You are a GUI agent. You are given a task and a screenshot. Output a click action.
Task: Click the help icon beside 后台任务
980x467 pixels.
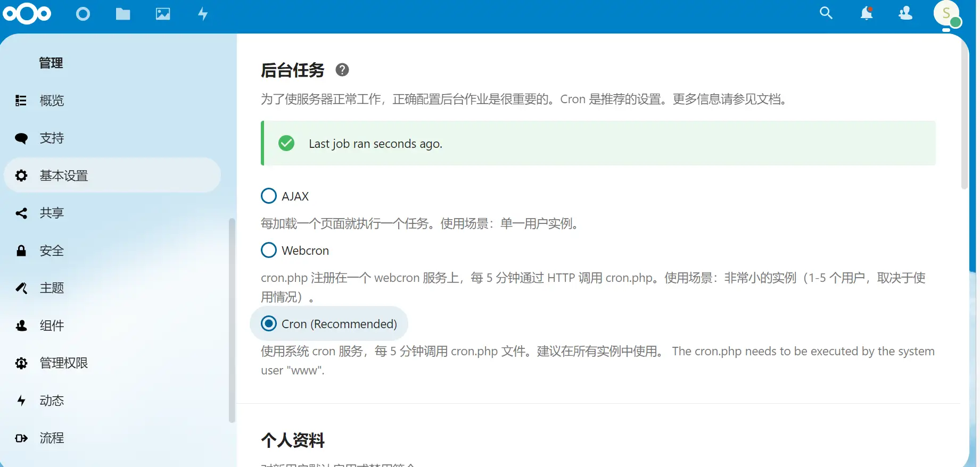(x=342, y=70)
